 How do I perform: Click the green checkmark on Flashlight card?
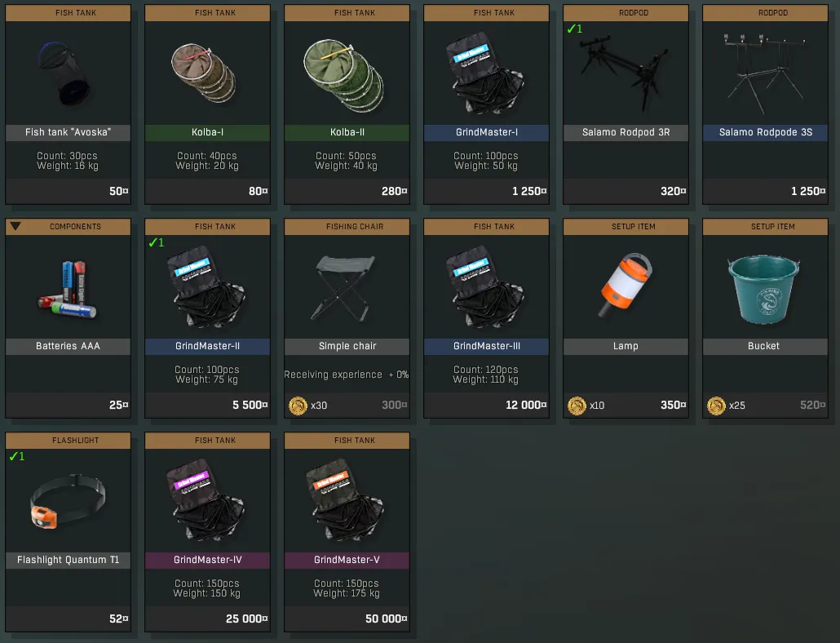click(16, 456)
